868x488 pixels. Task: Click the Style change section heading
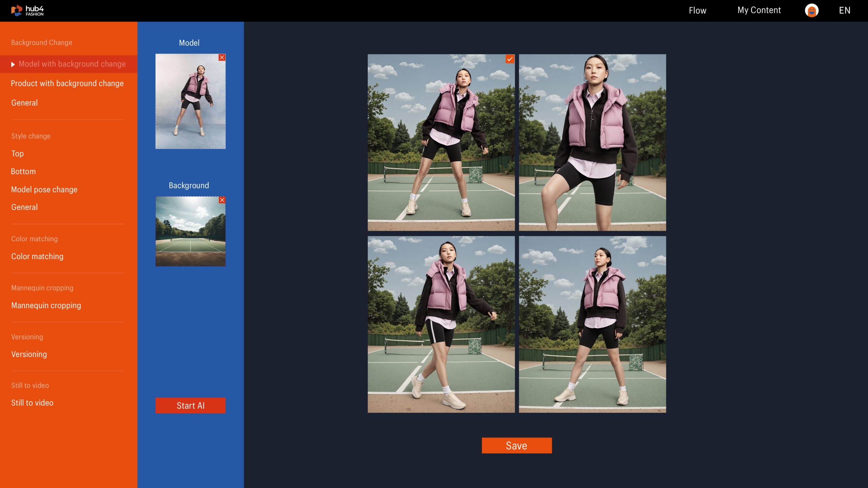31,136
